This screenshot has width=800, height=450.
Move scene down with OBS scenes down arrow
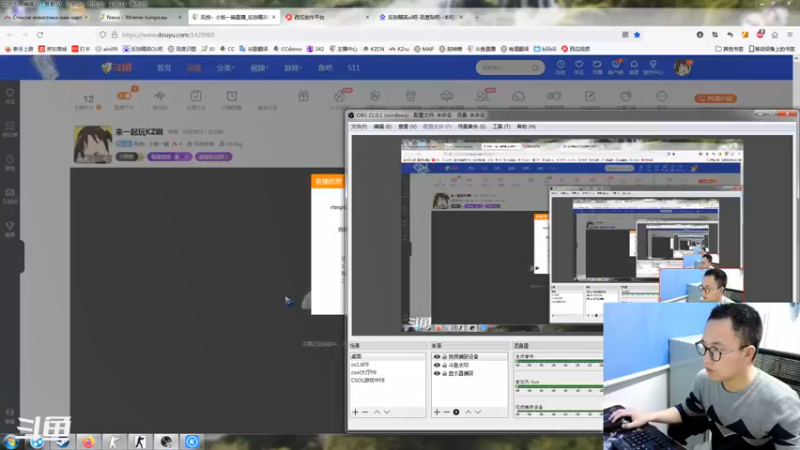(387, 412)
